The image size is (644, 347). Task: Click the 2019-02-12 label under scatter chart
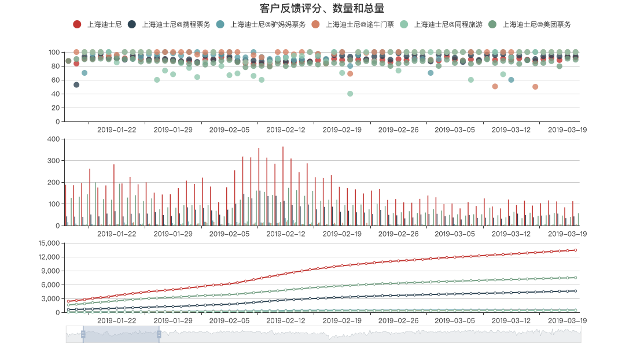pos(286,130)
